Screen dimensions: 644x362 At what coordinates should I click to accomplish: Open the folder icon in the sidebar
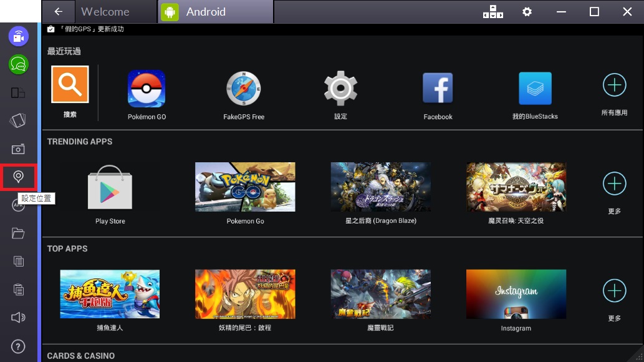pos(18,233)
